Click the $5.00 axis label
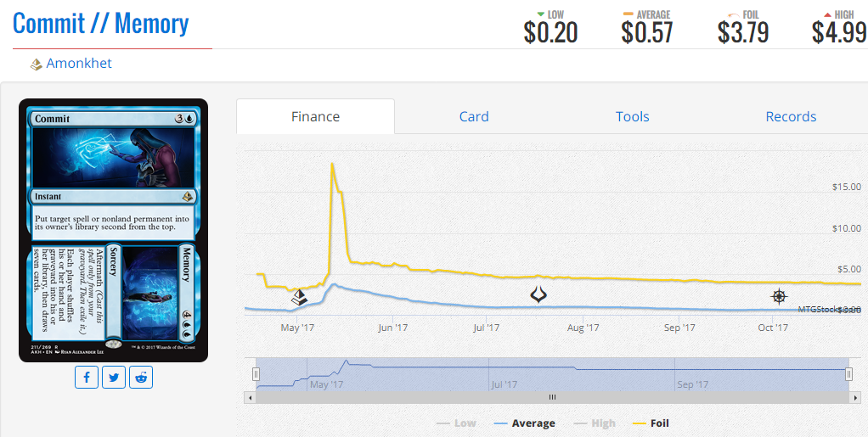 tap(848, 269)
